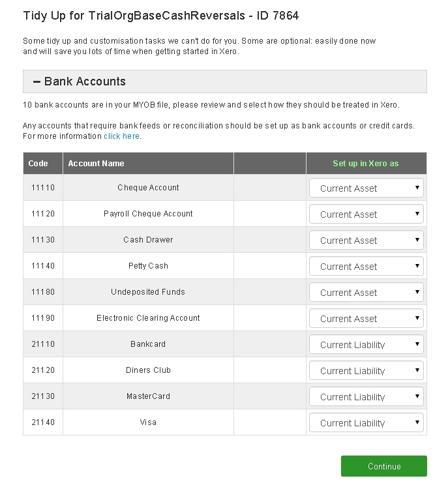Click the Account Name column header

(96, 164)
